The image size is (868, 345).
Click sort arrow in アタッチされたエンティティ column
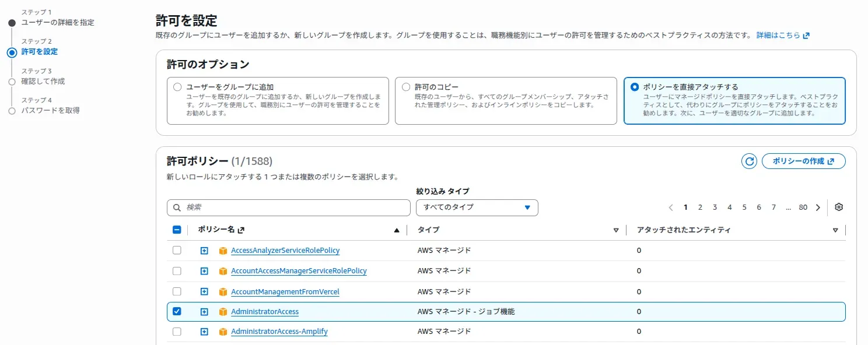click(835, 230)
